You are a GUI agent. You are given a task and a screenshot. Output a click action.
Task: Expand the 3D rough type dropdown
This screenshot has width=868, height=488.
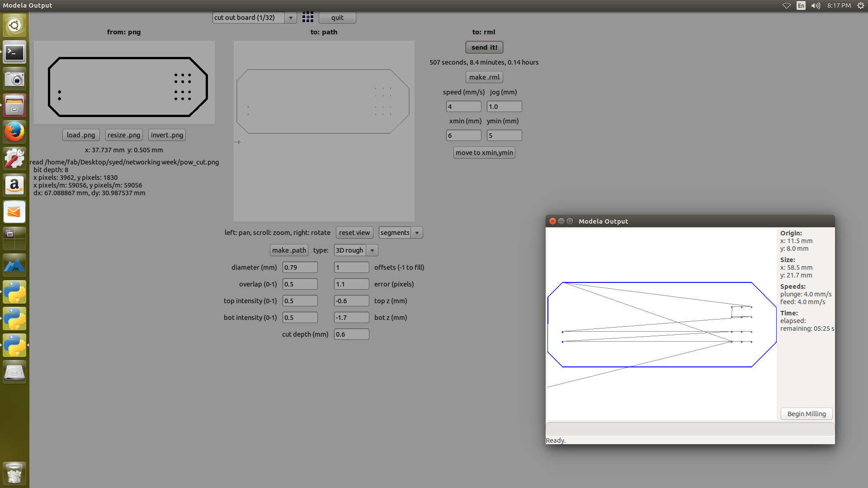372,250
